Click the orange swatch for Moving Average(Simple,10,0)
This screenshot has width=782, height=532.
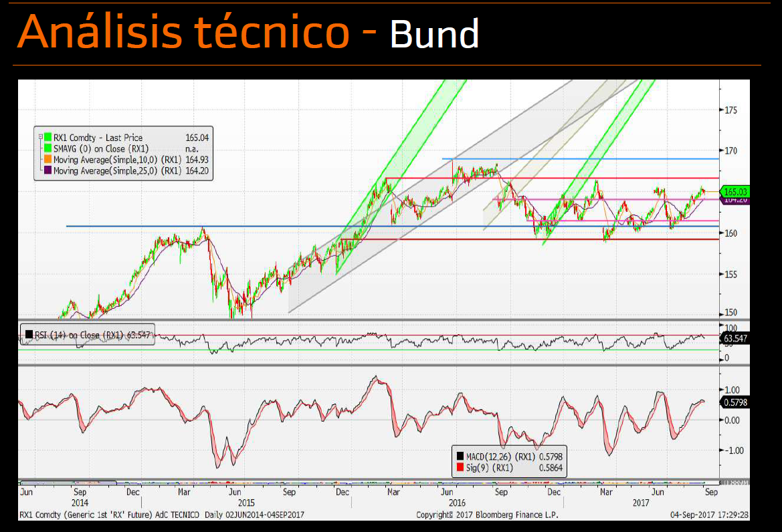coord(48,159)
